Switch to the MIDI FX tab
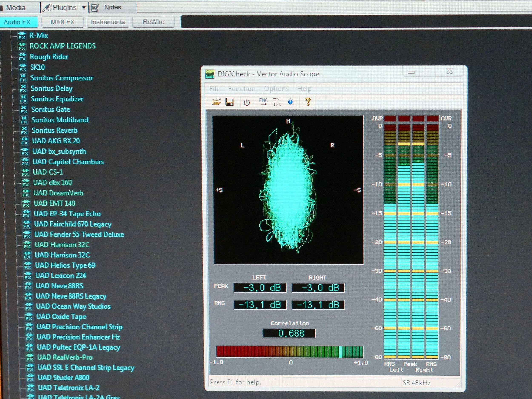Screen dimensions: 532x399 tap(63, 22)
